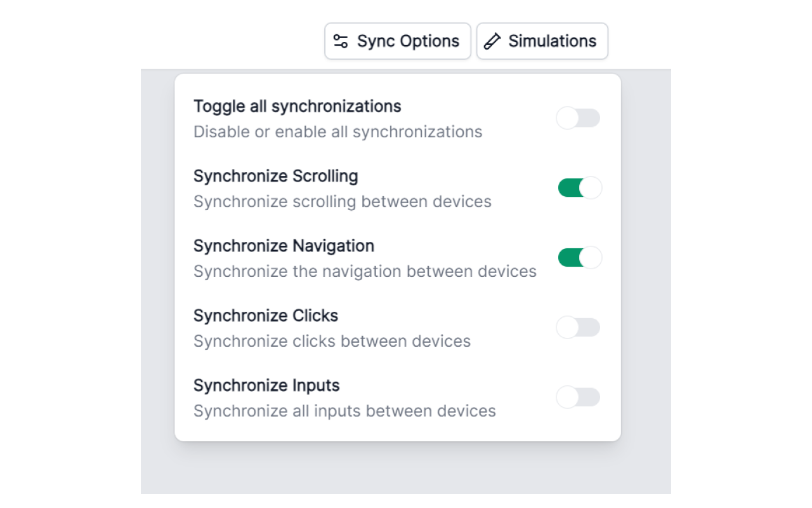Open the Sync Options panel

pos(397,41)
